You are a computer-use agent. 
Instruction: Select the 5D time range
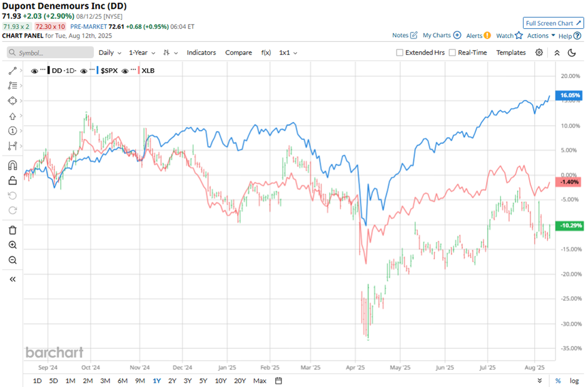point(54,381)
